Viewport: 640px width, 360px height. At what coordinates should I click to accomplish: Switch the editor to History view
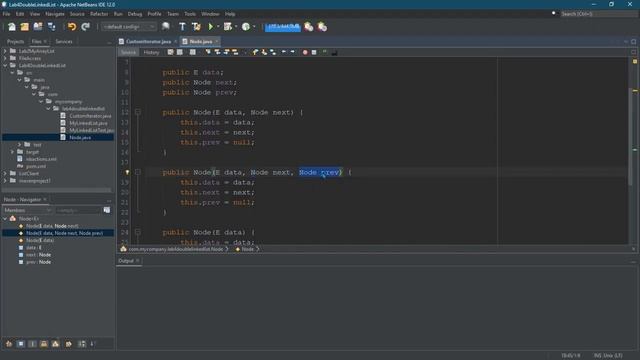151,52
